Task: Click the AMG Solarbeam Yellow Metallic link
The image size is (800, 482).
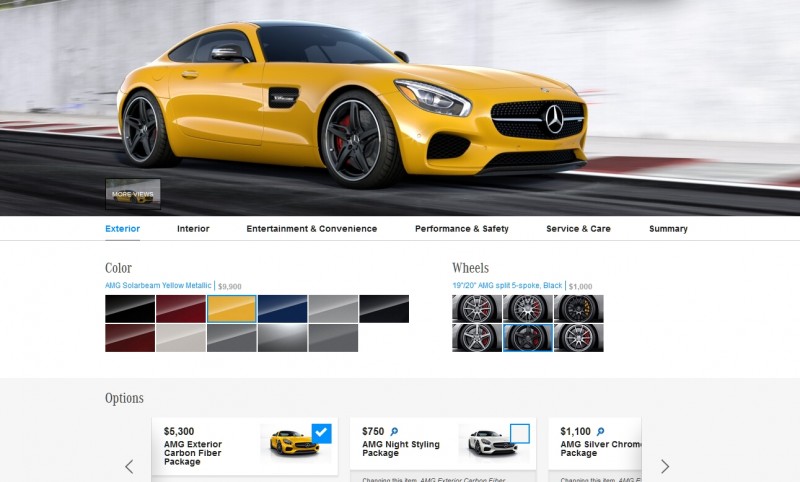Action: click(x=158, y=286)
